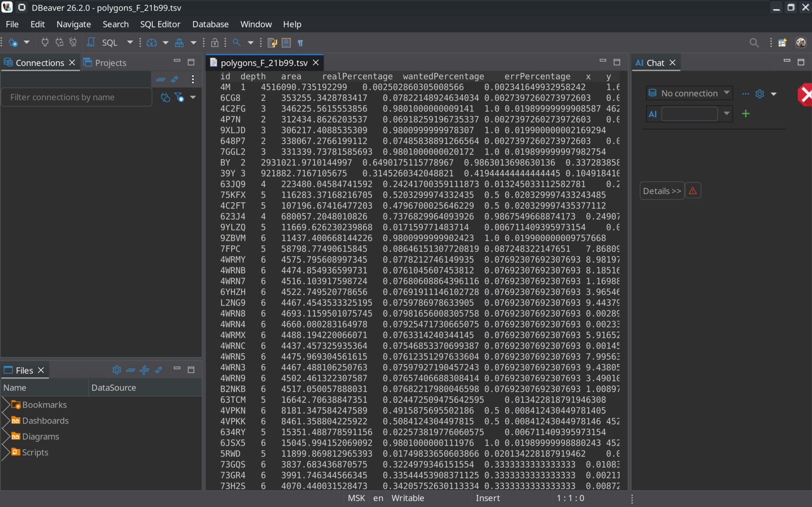Minimize the editor area panel

click(603, 61)
